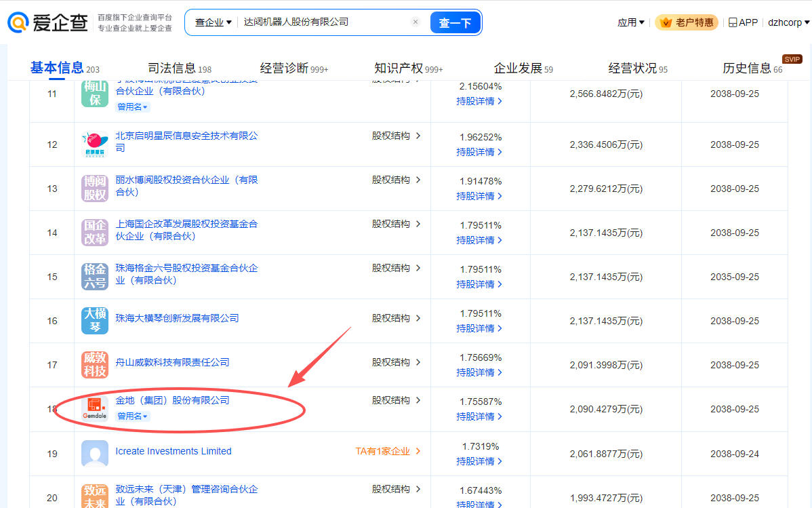Open 舟山威敦科技有限责任公司 link

point(172,362)
